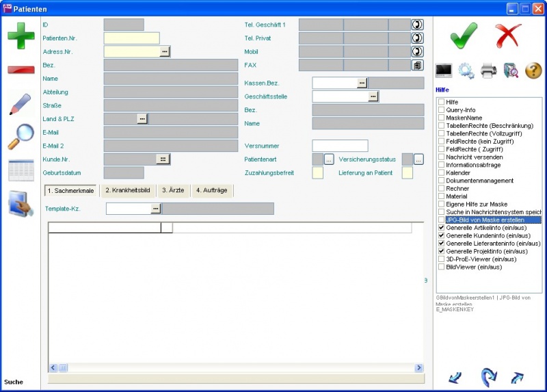Uncheck Generelle Artikelinfo (ein/aus)
The width and height of the screenshot is (547, 392).
441,228
